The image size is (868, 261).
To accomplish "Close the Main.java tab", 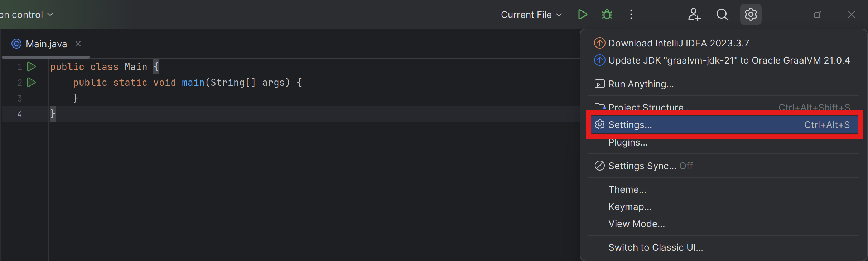I will pos(78,44).
